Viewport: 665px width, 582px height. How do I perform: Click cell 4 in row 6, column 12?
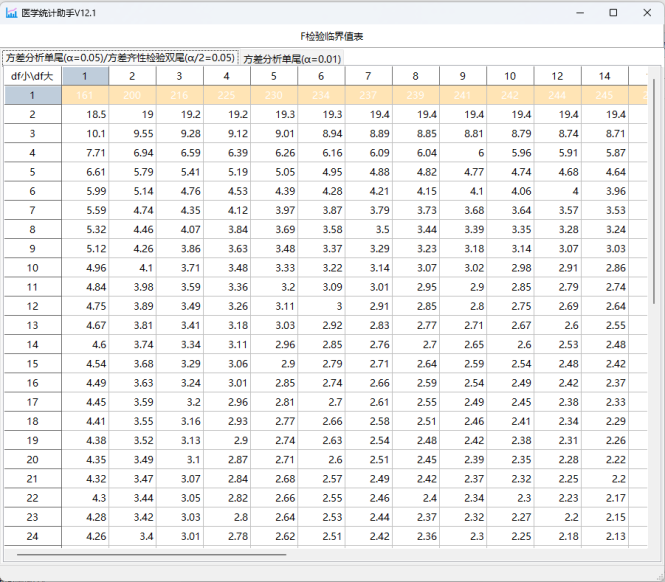558,191
